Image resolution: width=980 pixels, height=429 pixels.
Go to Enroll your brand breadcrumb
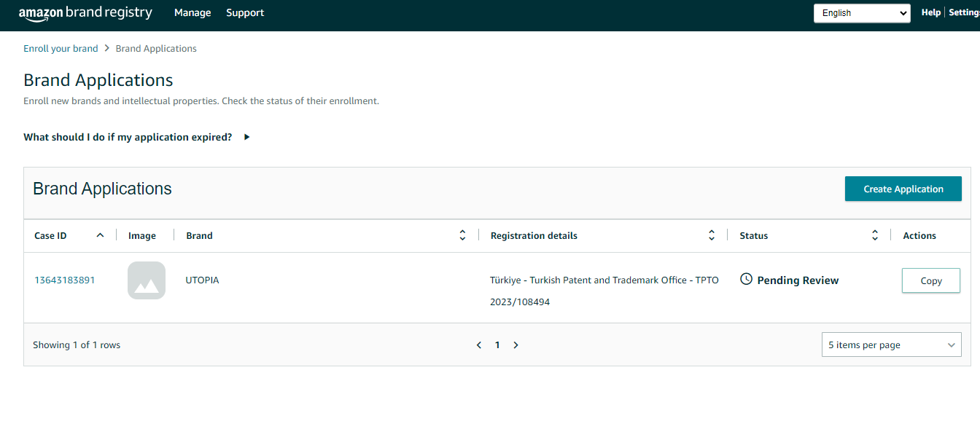[x=61, y=49]
